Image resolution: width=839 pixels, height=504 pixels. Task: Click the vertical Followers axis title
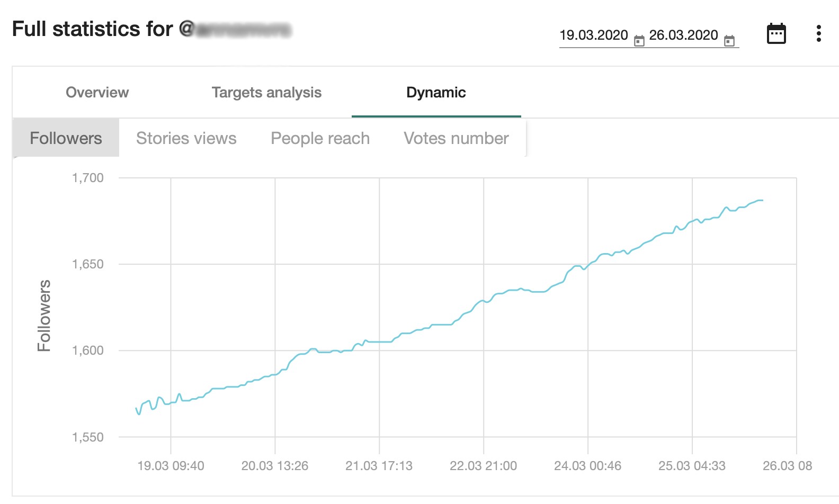[x=44, y=316]
